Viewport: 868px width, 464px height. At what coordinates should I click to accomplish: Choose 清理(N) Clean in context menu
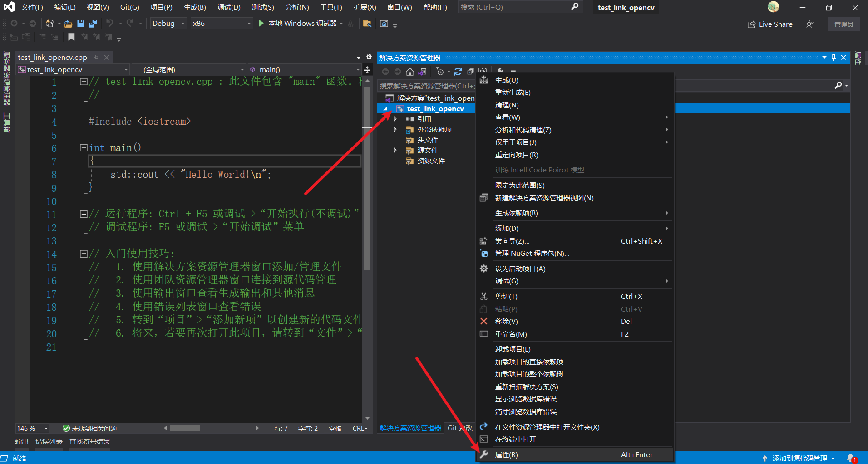click(574, 105)
